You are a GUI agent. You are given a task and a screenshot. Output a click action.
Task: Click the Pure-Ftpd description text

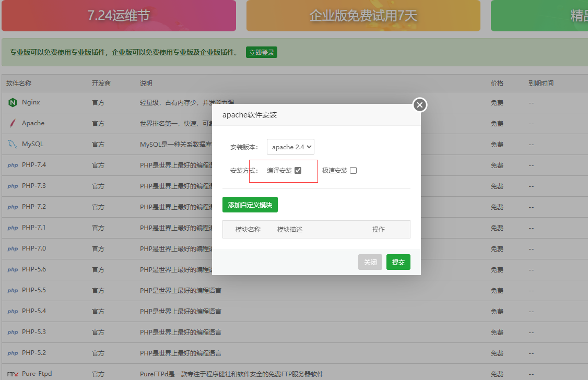(x=231, y=374)
